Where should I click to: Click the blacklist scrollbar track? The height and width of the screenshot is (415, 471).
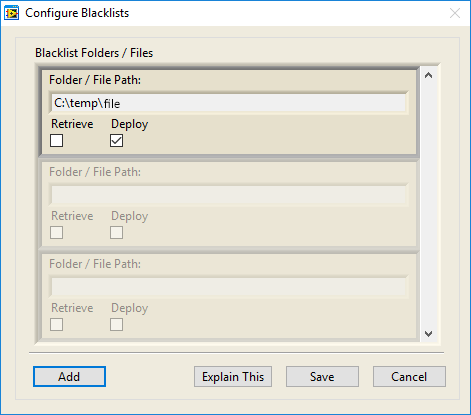tap(429, 204)
